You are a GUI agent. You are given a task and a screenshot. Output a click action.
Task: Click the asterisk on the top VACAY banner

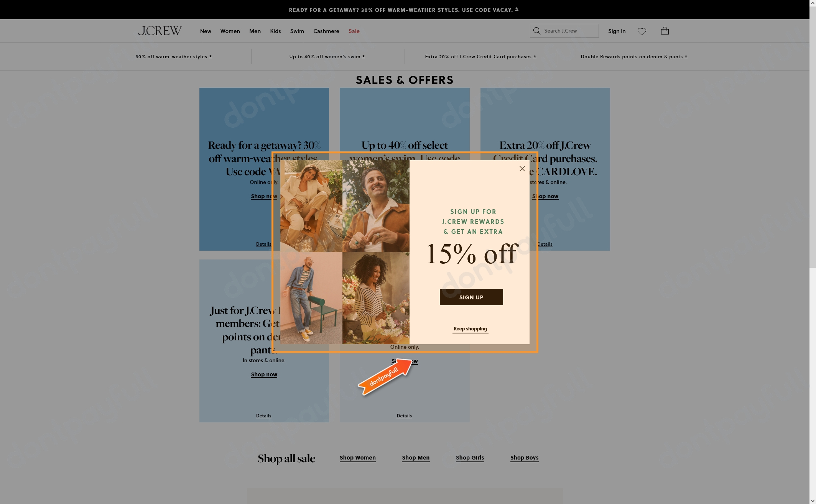517,9
